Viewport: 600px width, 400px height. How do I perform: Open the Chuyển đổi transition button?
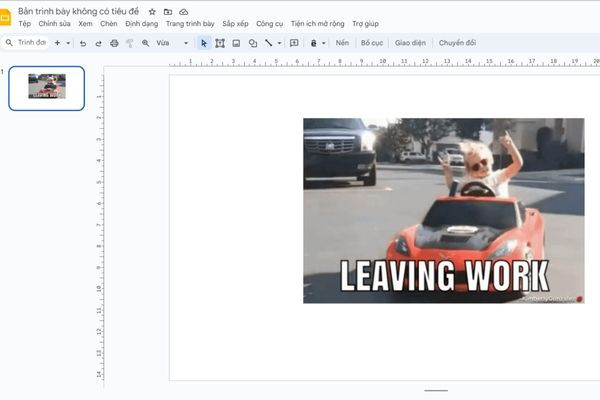pyautogui.click(x=457, y=43)
